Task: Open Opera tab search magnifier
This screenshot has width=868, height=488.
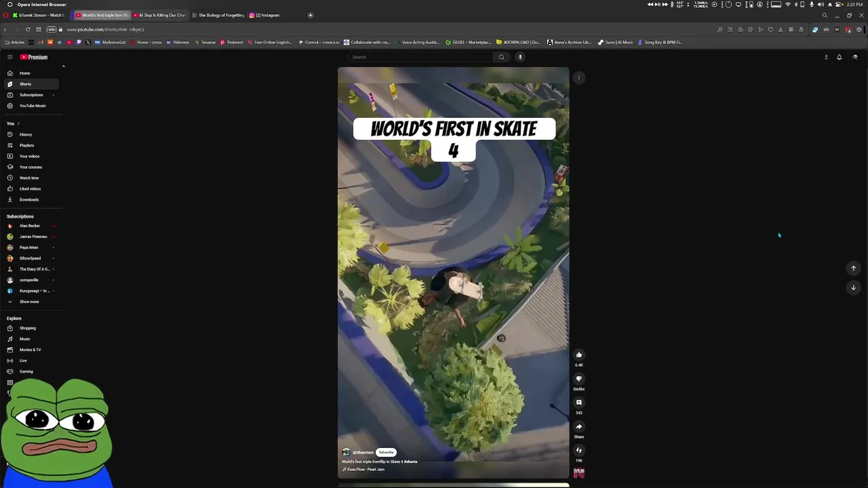Action: click(x=825, y=15)
